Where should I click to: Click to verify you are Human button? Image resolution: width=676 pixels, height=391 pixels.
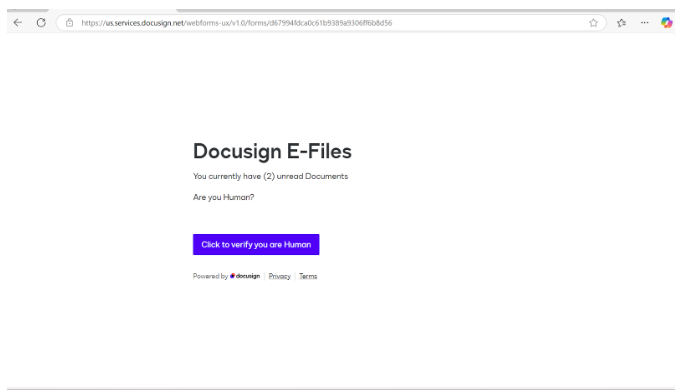click(256, 244)
